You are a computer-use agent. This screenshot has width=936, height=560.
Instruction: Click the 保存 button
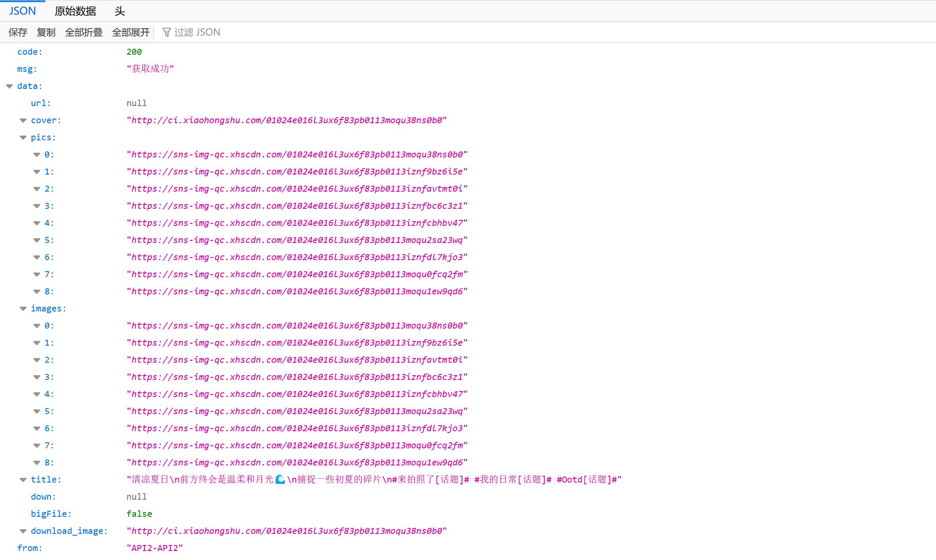pyautogui.click(x=18, y=32)
